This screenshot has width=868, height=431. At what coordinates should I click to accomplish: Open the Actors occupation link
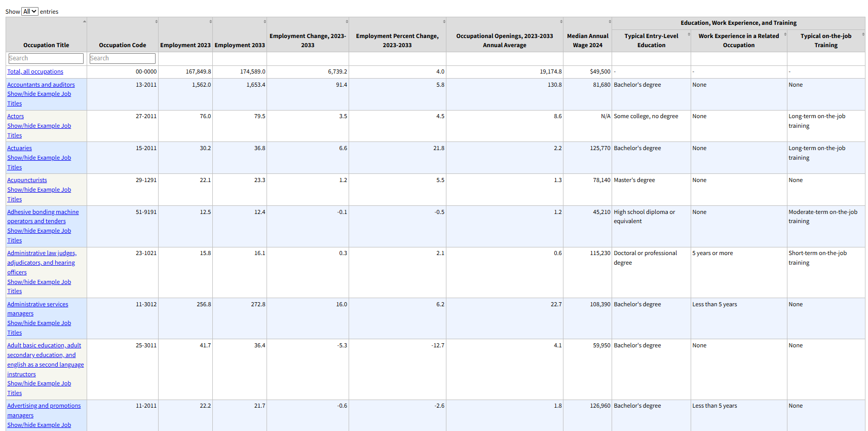[16, 116]
